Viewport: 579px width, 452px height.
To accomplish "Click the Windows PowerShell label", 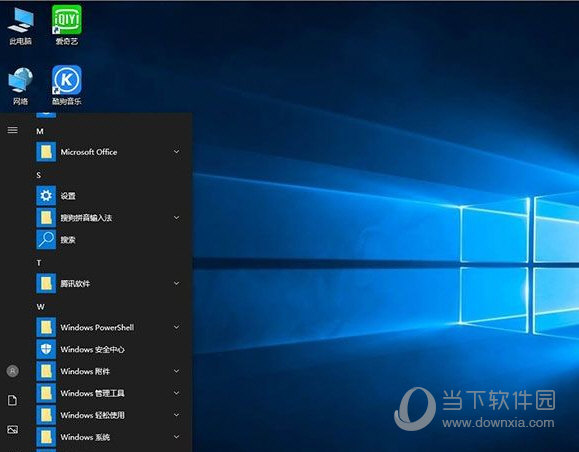I will (97, 327).
